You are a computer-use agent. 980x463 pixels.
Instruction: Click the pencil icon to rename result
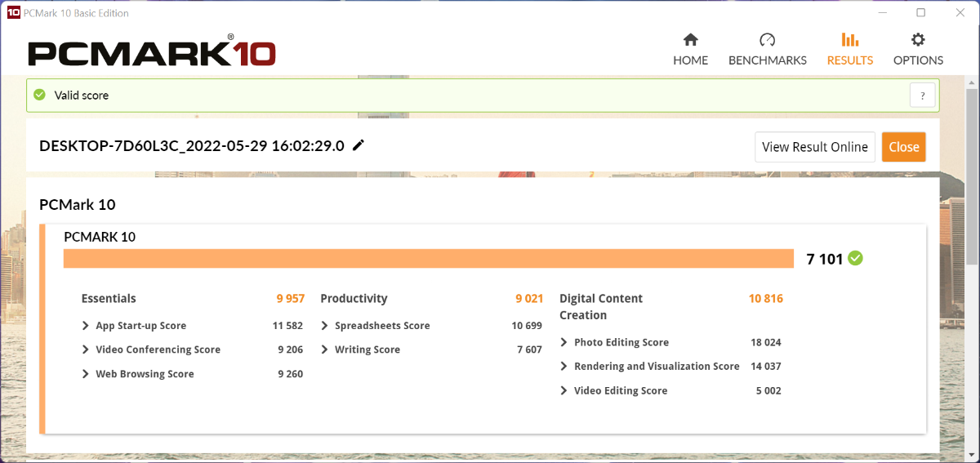359,145
